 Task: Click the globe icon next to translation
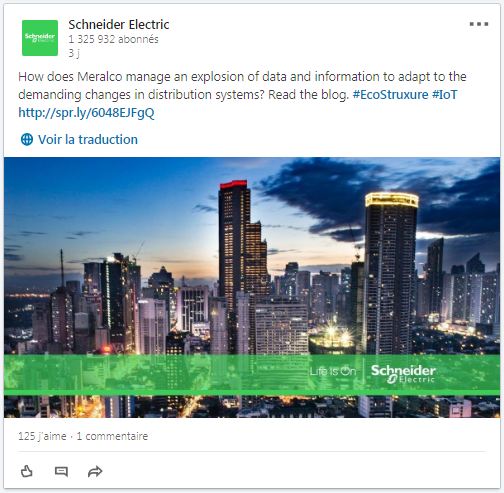pyautogui.click(x=27, y=139)
